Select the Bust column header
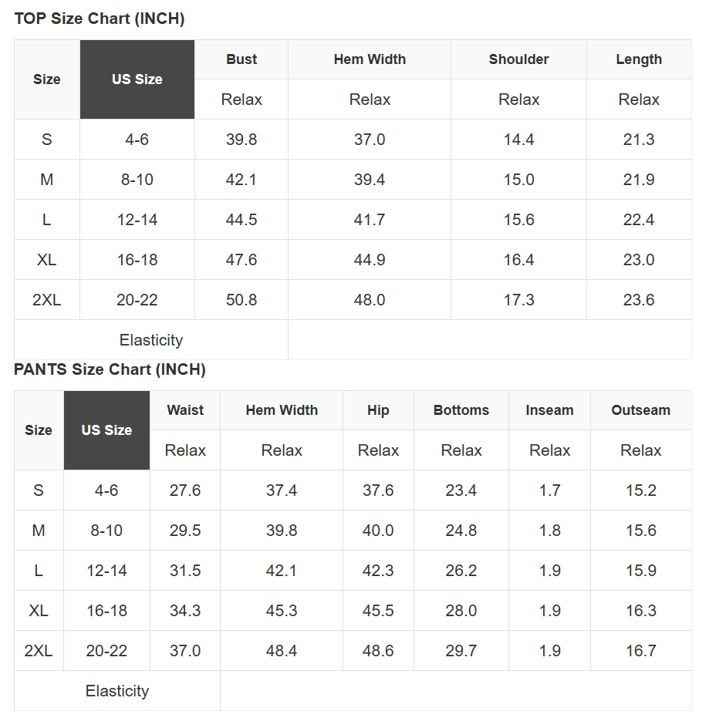709x728 pixels. tap(241, 59)
